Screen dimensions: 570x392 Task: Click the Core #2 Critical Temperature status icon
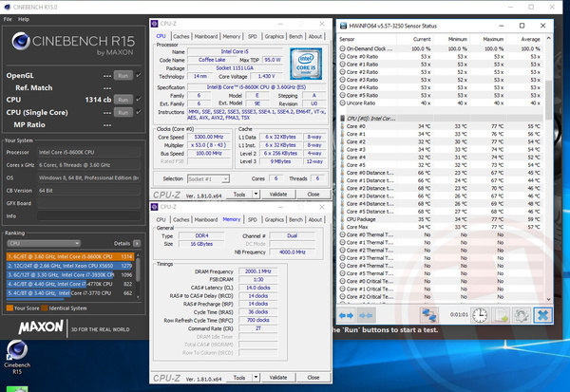click(342, 297)
